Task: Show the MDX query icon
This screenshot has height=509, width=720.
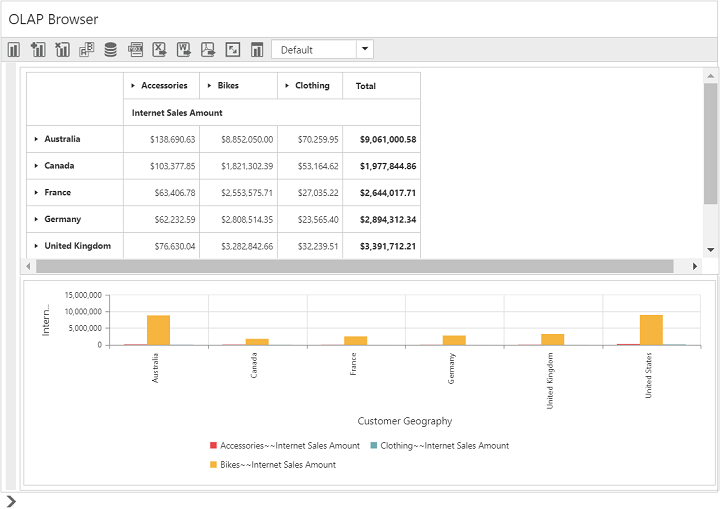Action: (135, 49)
